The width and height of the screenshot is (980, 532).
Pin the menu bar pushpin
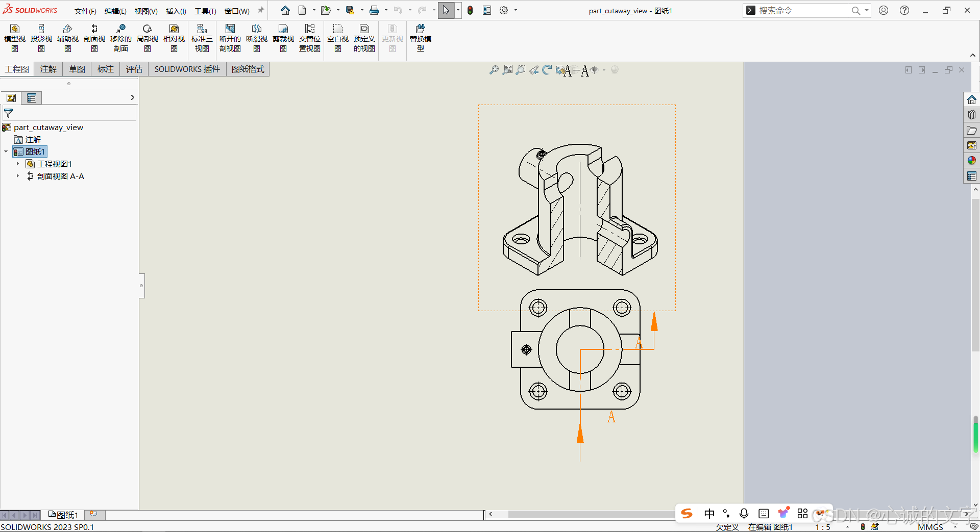point(261,10)
